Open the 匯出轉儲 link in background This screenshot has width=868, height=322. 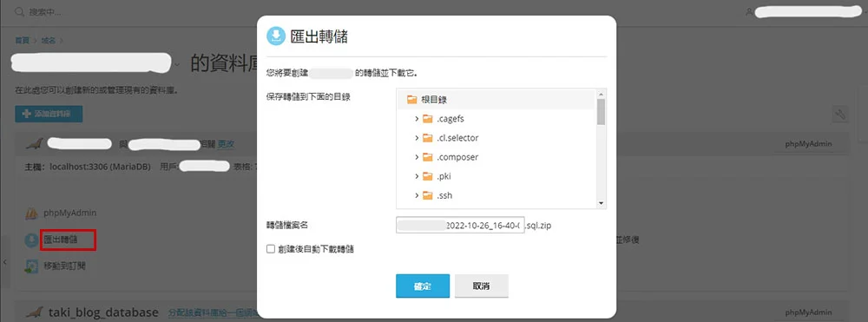[61, 240]
